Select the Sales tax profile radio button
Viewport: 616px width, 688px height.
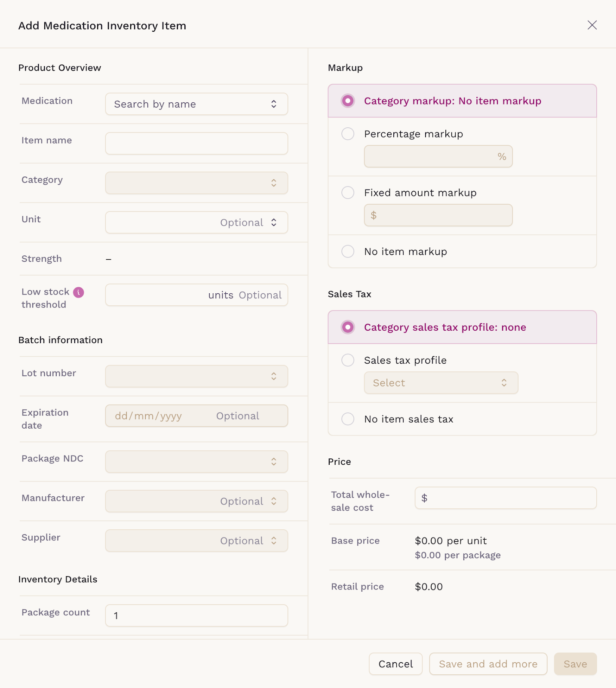(x=348, y=360)
